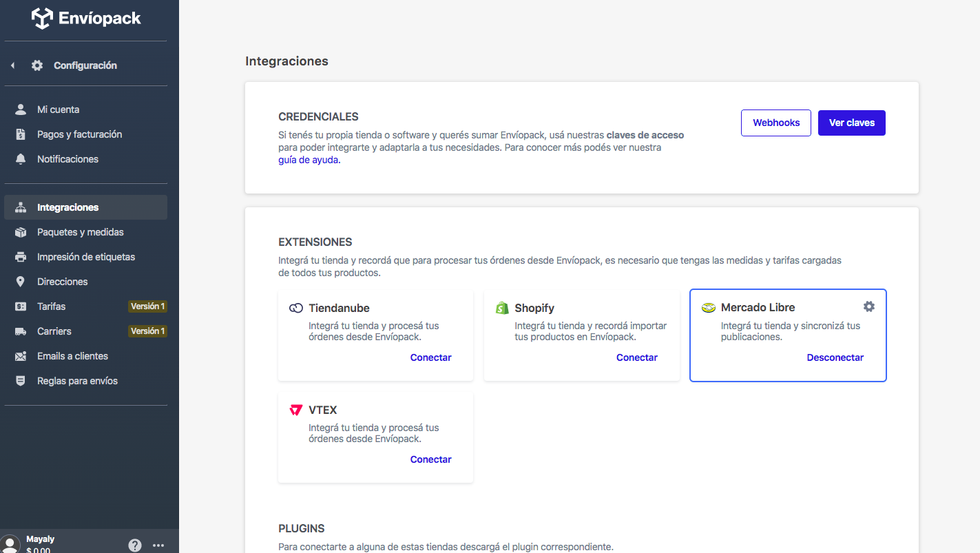The width and height of the screenshot is (980, 553).
Task: Open Paquetes y medidas section
Action: tap(86, 232)
